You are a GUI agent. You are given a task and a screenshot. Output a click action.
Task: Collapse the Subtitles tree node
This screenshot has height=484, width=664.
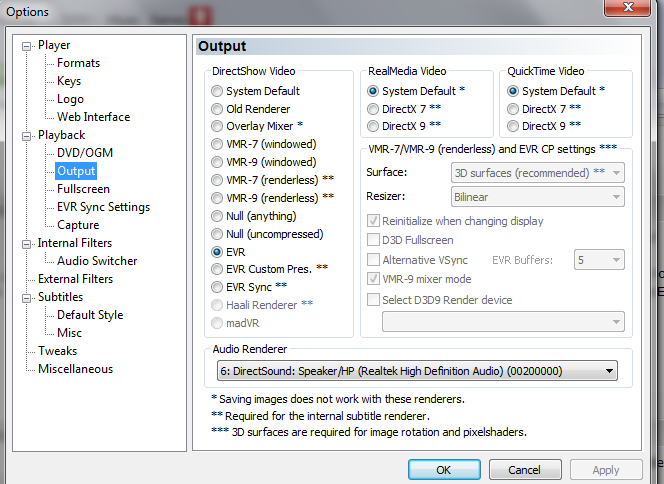[27, 298]
